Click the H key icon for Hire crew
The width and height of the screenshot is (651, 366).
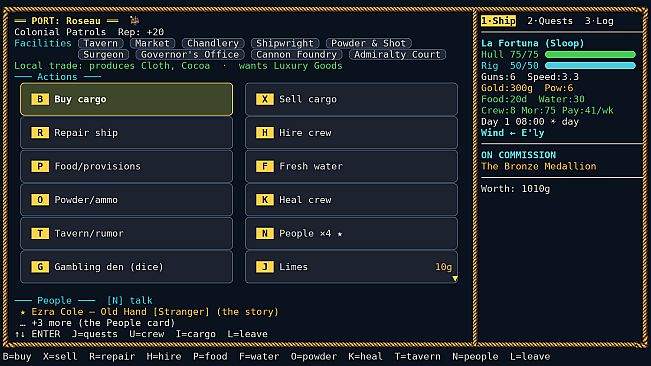click(x=264, y=133)
